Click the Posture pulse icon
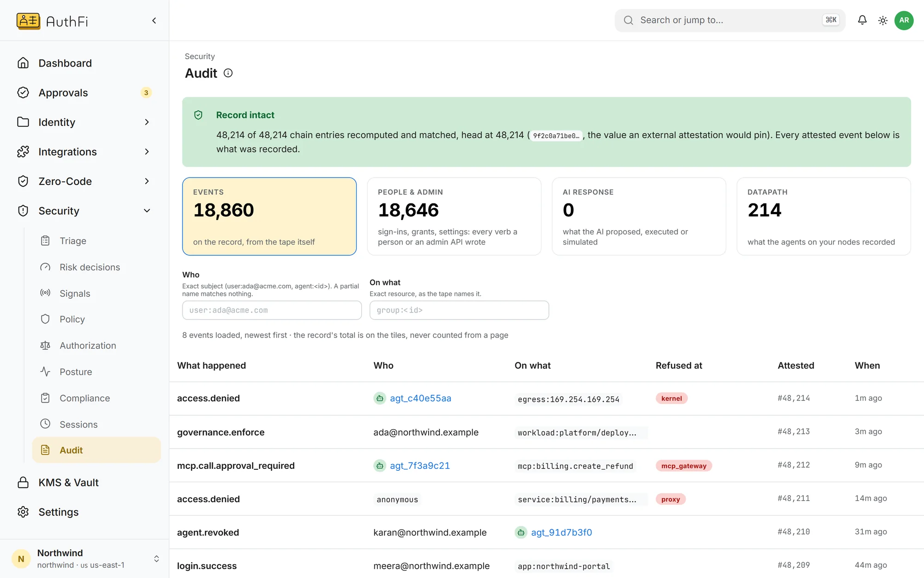 pyautogui.click(x=45, y=371)
